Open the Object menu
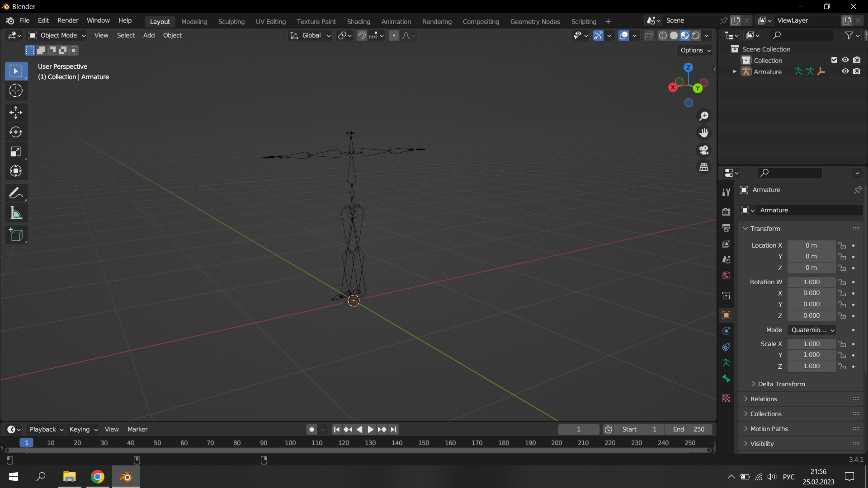868x488 pixels. click(172, 35)
